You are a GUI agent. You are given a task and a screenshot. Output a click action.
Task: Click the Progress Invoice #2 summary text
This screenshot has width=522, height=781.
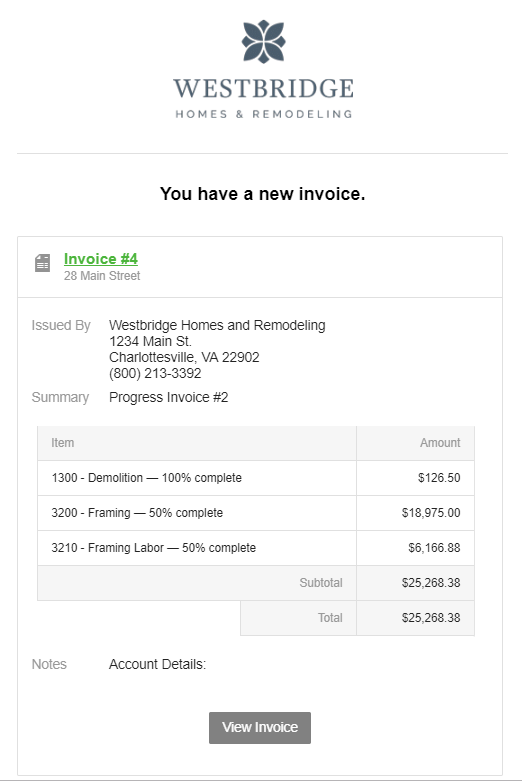click(168, 397)
